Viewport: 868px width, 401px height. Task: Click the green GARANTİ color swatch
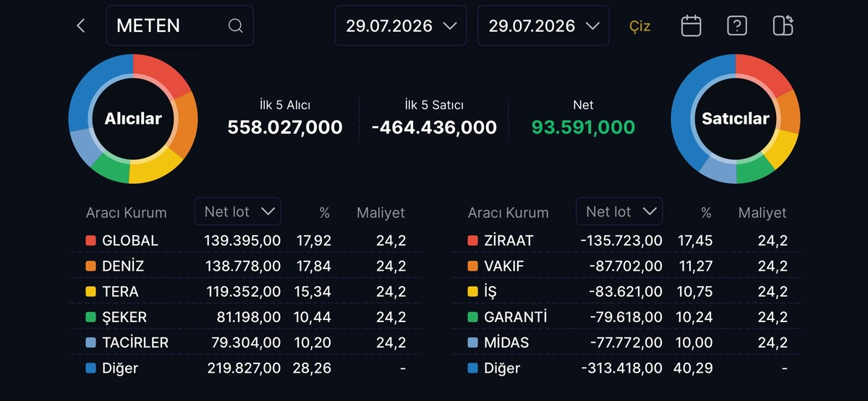click(x=472, y=317)
